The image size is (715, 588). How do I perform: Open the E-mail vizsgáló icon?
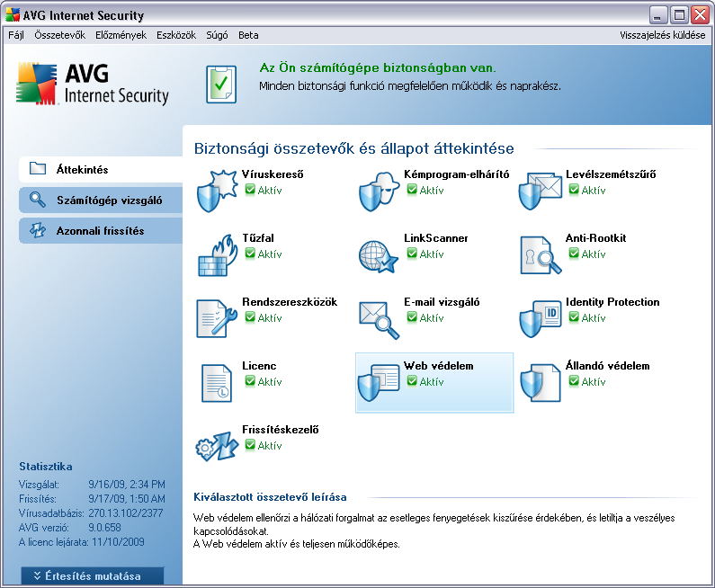click(380, 320)
